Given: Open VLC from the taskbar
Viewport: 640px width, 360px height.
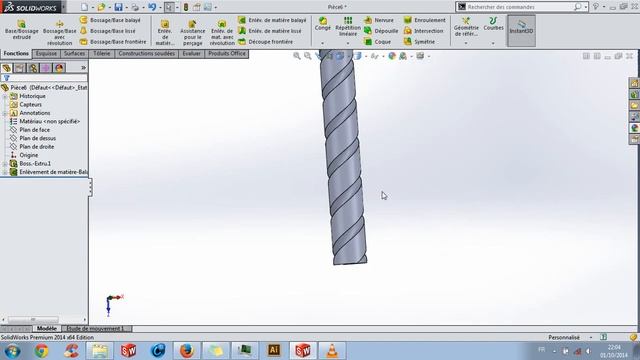Looking at the screenshot, I should [332, 351].
